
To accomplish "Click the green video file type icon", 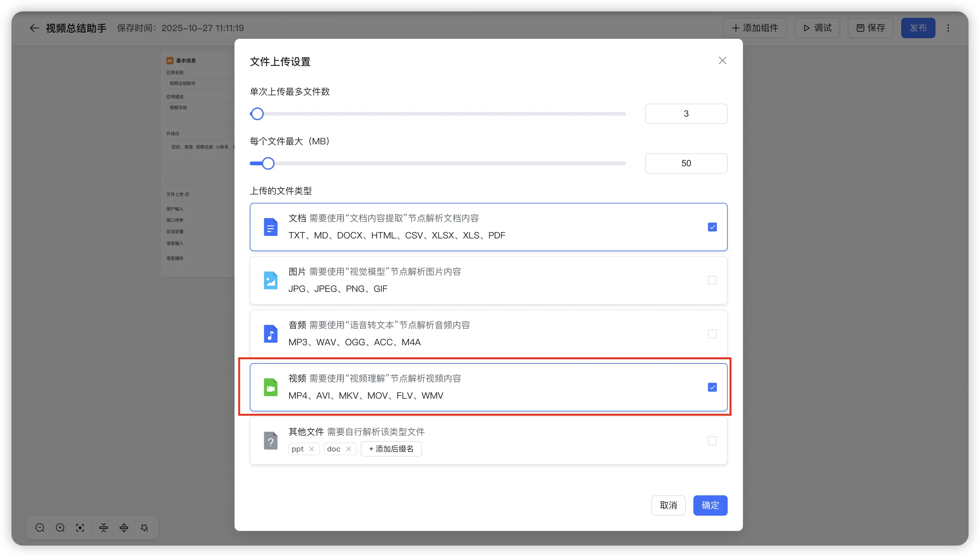I will (270, 387).
